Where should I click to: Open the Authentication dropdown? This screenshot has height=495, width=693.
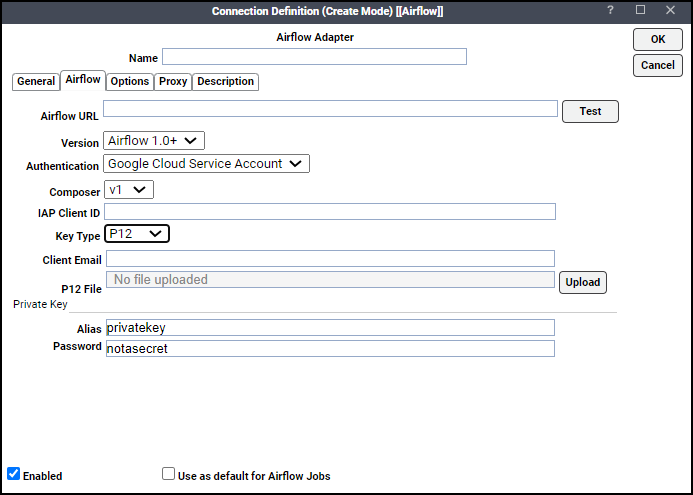pyautogui.click(x=206, y=164)
